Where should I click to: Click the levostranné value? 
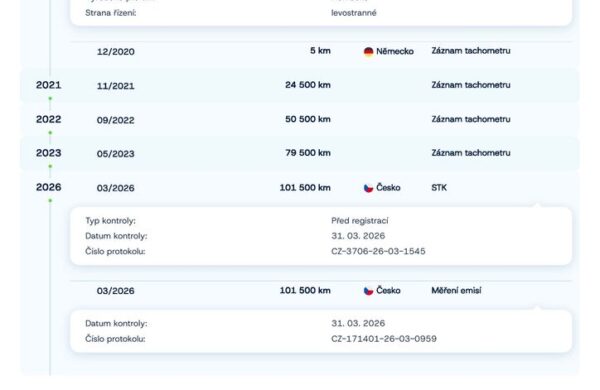tap(354, 13)
